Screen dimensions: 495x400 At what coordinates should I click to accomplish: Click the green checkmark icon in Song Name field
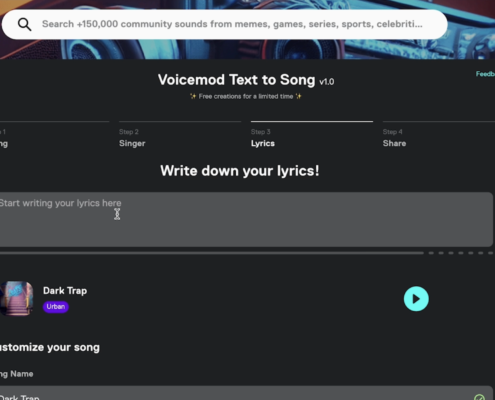click(479, 397)
